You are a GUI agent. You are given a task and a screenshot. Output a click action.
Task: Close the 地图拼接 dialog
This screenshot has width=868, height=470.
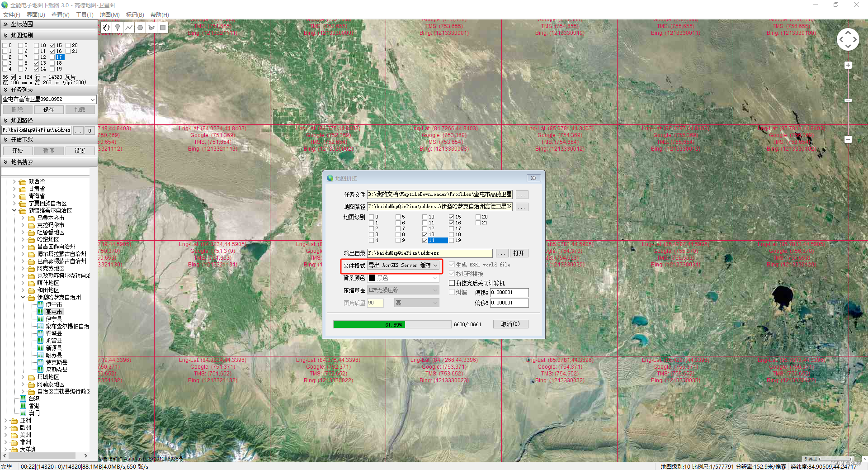coord(533,178)
